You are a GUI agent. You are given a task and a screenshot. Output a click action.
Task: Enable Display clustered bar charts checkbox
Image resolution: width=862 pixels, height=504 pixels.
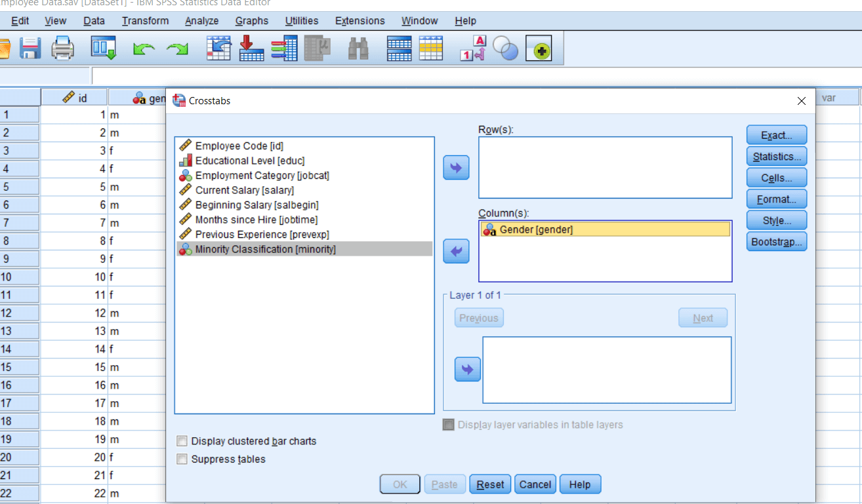[182, 441]
